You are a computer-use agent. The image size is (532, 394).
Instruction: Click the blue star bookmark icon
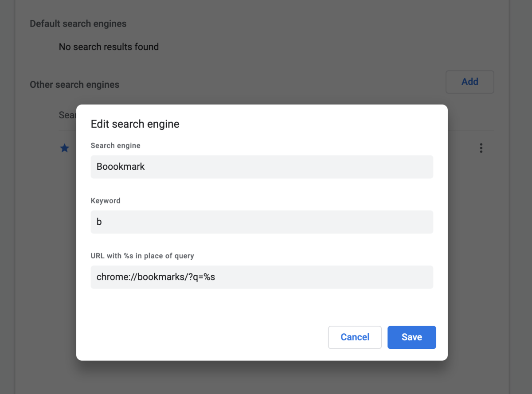click(x=65, y=148)
